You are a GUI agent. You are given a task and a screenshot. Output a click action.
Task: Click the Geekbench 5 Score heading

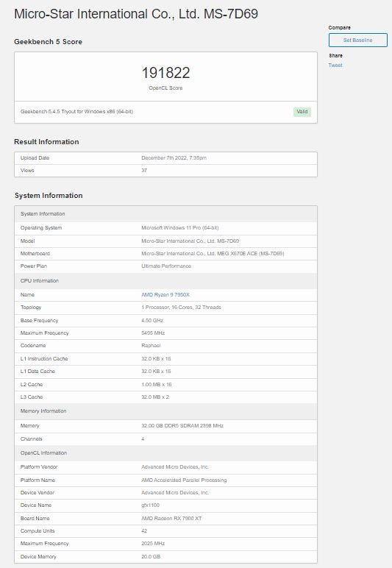[x=48, y=42]
